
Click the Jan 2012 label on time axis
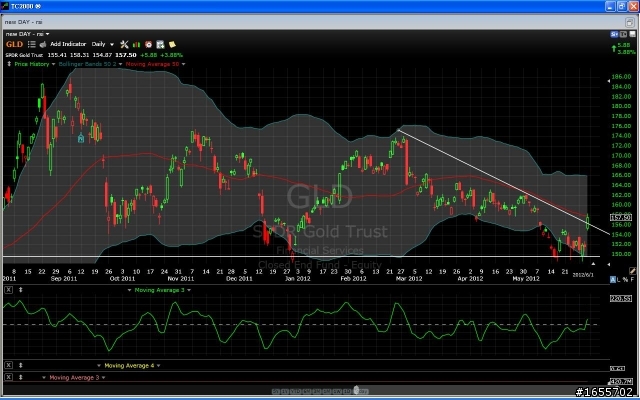[298, 278]
